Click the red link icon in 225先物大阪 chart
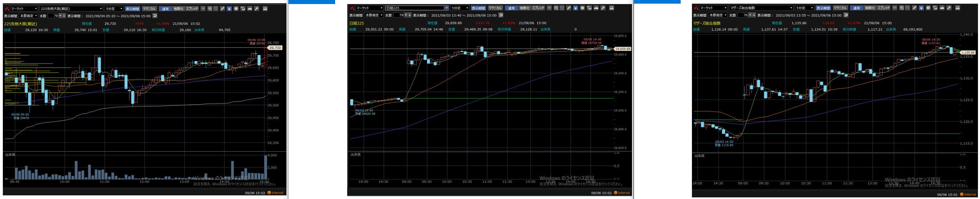 pyautogui.click(x=6, y=8)
